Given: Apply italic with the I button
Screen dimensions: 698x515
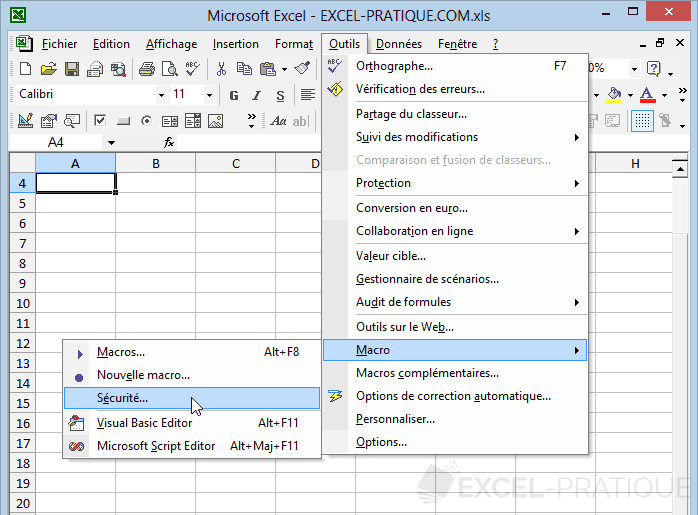Looking at the screenshot, I should 257,95.
